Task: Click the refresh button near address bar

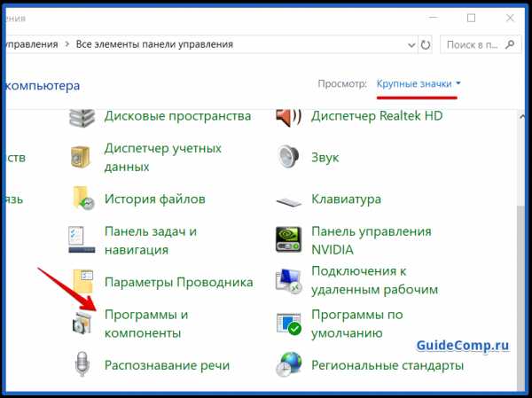Action: tap(426, 44)
